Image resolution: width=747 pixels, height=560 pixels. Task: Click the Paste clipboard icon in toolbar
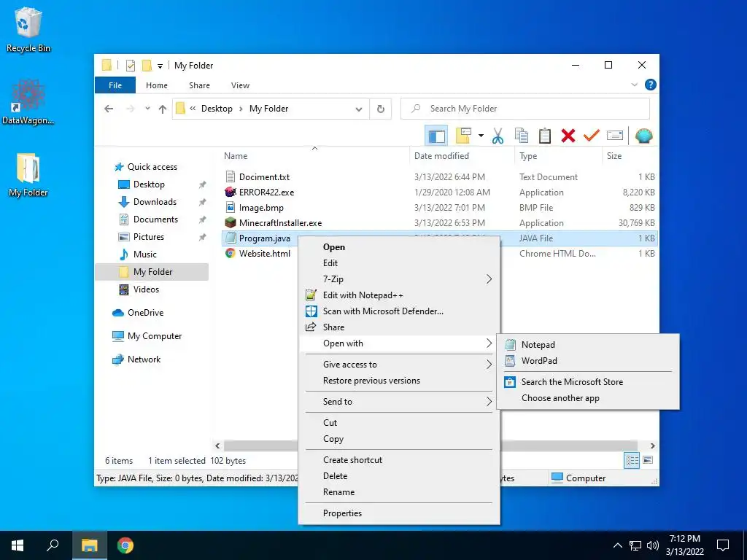point(544,136)
